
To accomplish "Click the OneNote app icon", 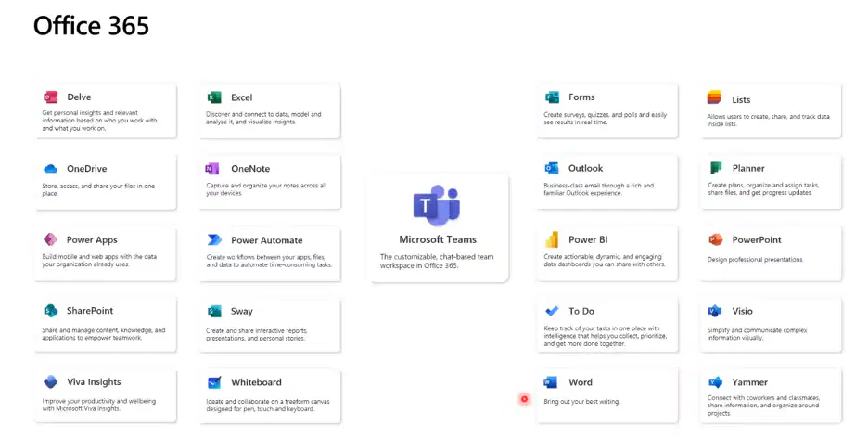I will pos(212,168).
